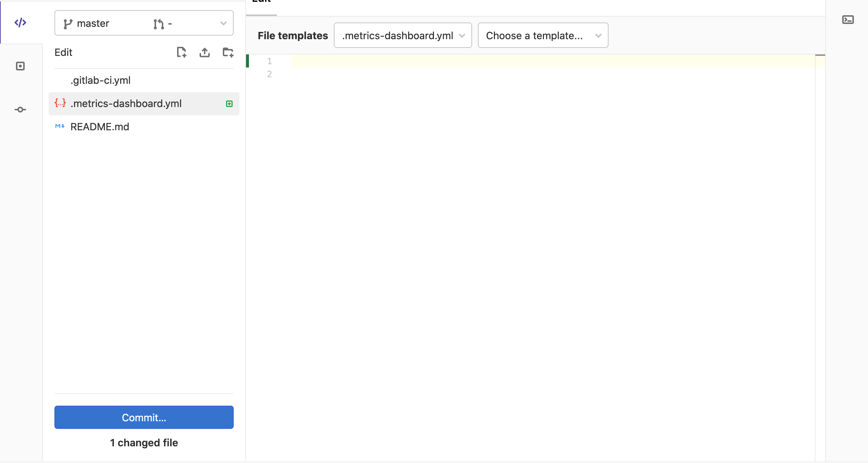
Task: Click the branch icon inside the branch selector
Action: pyautogui.click(x=67, y=23)
